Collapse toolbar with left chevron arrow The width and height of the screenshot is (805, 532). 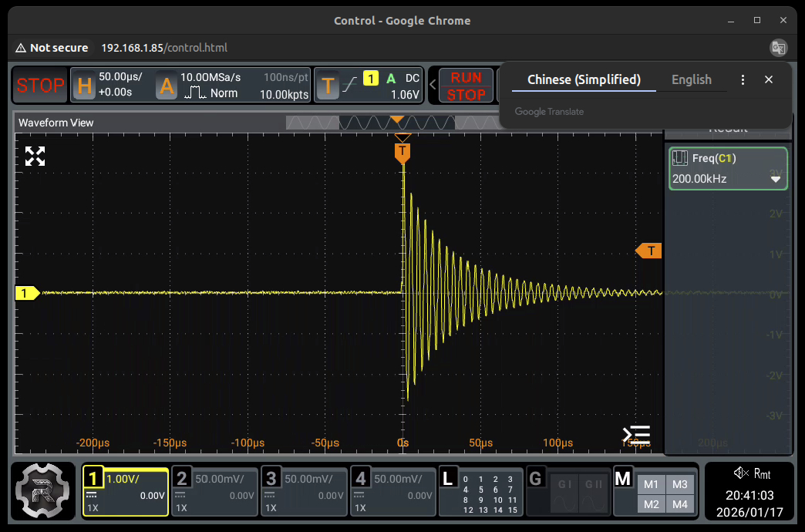click(433, 85)
